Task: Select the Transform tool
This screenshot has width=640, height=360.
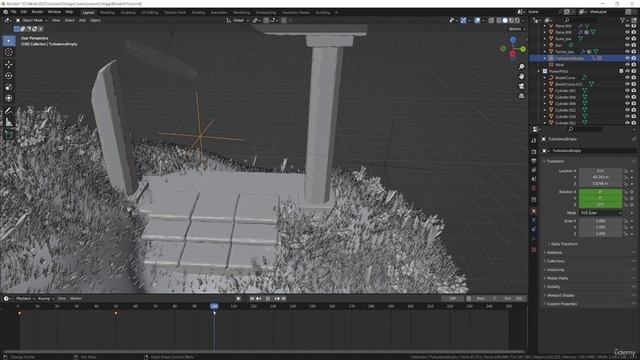Action: (9, 98)
